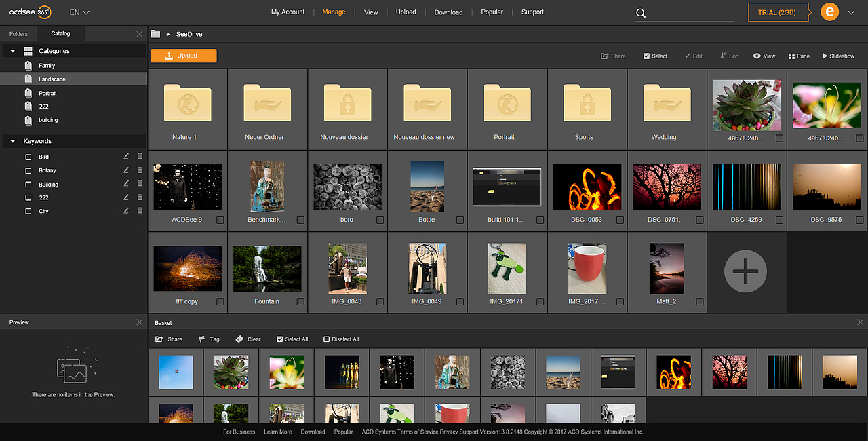868x441 pixels.
Task: Collapse the Keywords tree section
Action: coord(12,141)
